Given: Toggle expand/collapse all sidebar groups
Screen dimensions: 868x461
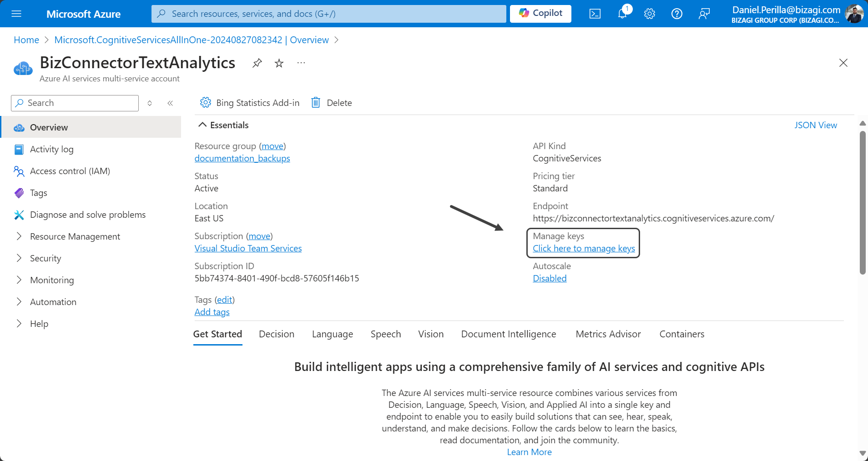Looking at the screenshot, I should coord(150,103).
